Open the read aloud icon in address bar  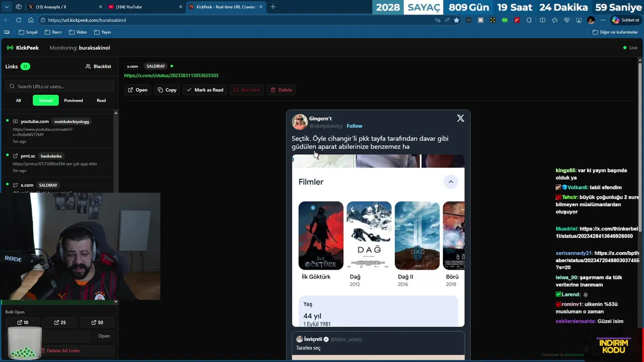[447, 20]
